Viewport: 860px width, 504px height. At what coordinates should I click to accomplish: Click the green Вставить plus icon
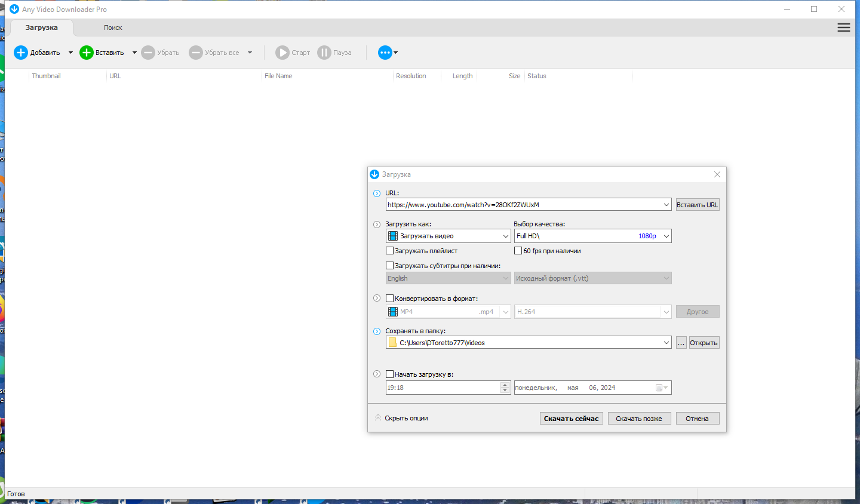click(87, 53)
